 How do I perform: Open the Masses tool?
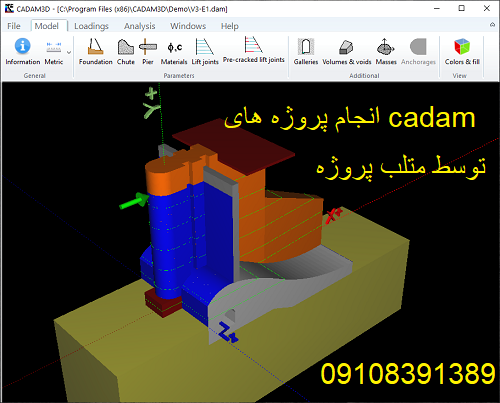(x=386, y=52)
